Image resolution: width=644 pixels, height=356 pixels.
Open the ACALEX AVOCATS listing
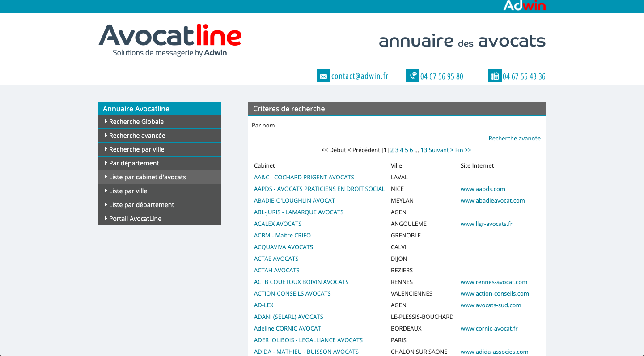tap(278, 224)
